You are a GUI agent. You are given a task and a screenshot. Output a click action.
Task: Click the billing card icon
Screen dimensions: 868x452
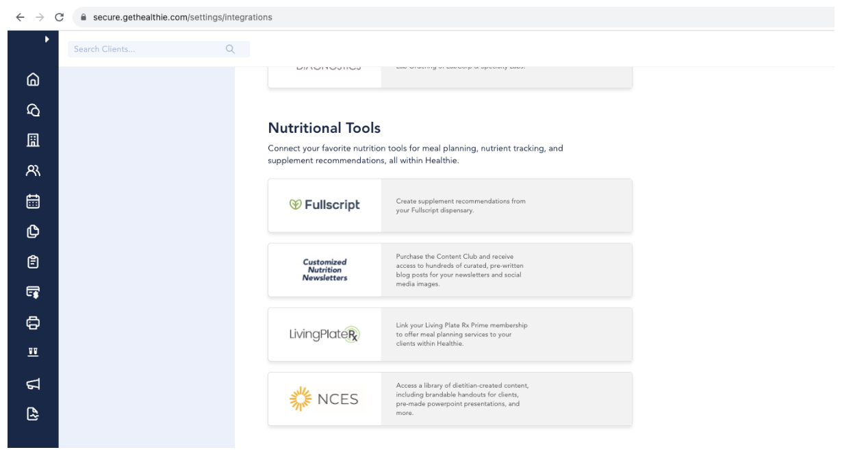click(33, 292)
